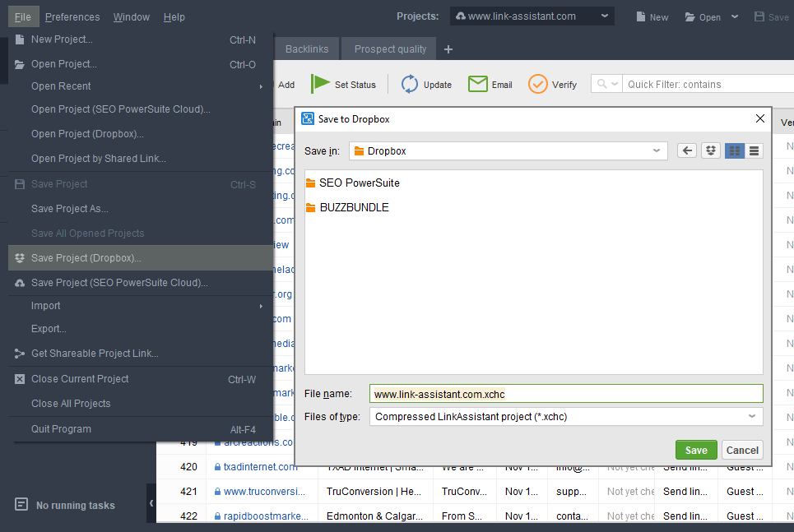The image size is (794, 532).
Task: Click the txadinternet.com link
Action: click(x=261, y=467)
